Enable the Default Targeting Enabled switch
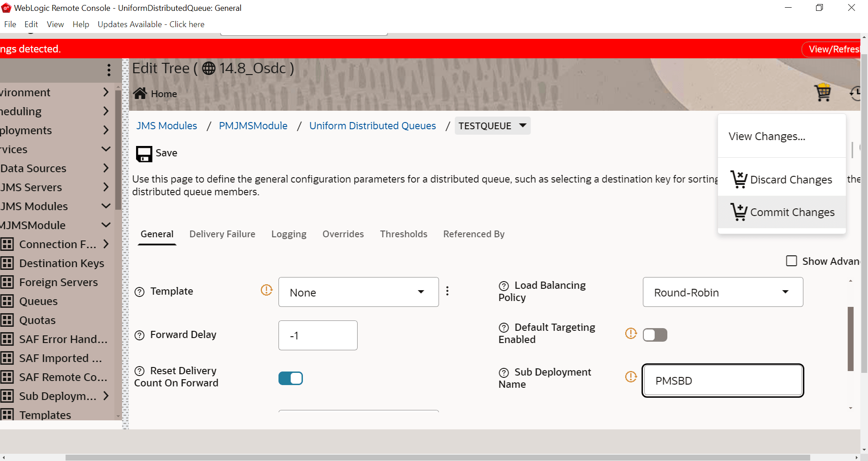The height and width of the screenshot is (461, 868). 655,335
